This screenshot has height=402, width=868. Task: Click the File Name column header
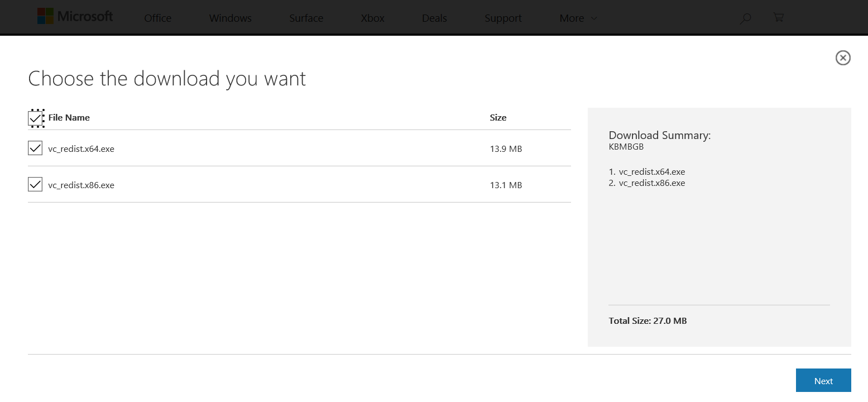pyautogui.click(x=69, y=118)
